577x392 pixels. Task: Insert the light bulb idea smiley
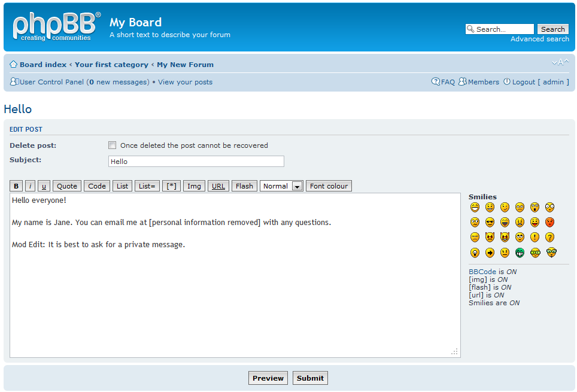pos(475,253)
